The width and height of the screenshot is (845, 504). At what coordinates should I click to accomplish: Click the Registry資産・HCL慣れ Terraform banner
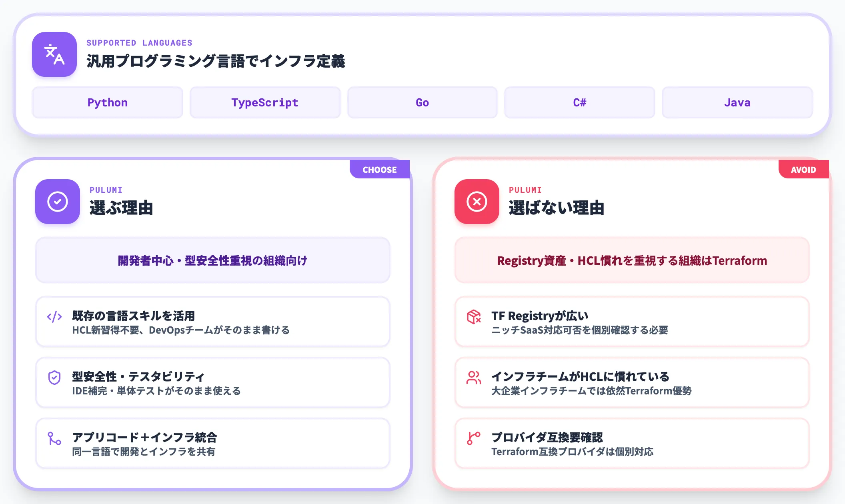tap(632, 260)
